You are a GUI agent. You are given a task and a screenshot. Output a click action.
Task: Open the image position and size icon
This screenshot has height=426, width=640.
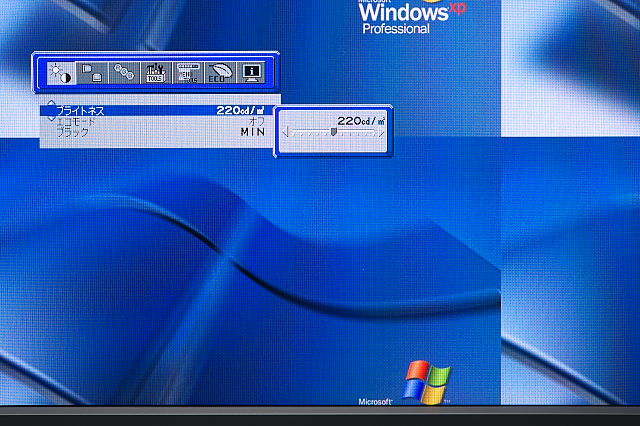pos(92,73)
